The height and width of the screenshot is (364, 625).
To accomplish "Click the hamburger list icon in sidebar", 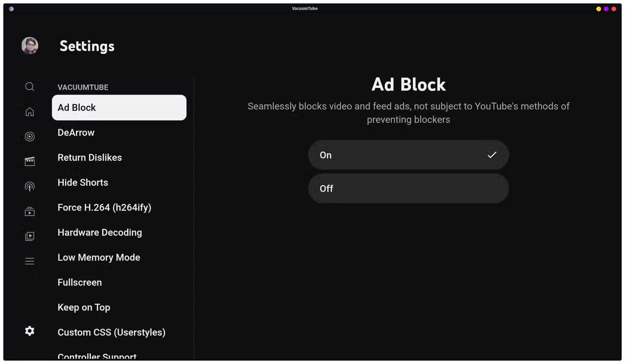I will pyautogui.click(x=29, y=261).
